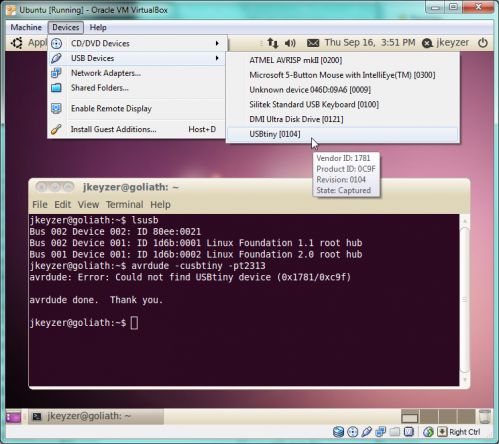Image resolution: width=499 pixels, height=444 pixels.
Task: Minimize the terminal window
Action: pyautogui.click(x=55, y=187)
